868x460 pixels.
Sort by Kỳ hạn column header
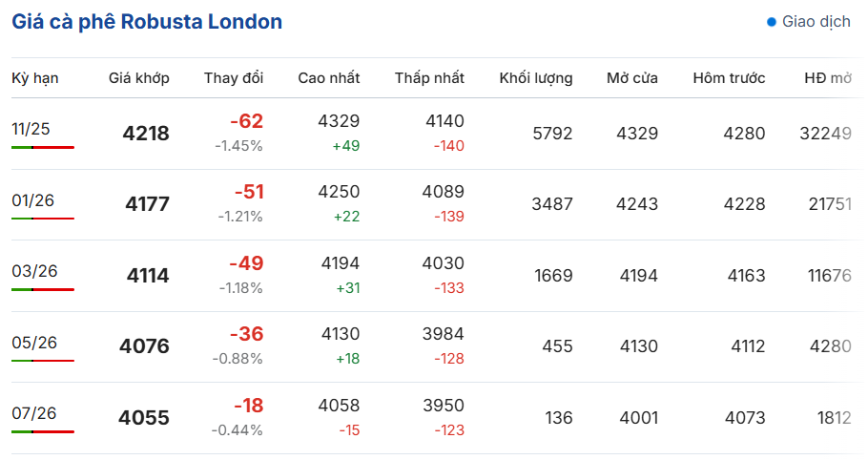click(35, 78)
